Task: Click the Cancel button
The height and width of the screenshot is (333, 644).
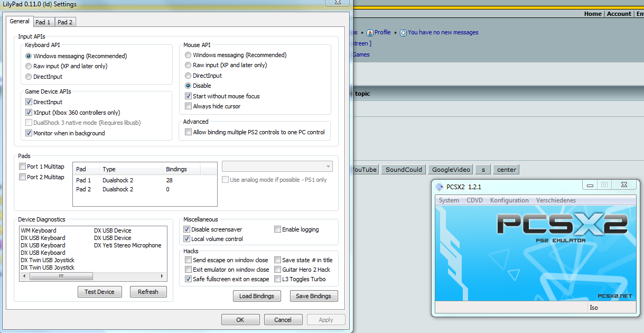Action: tap(283, 320)
